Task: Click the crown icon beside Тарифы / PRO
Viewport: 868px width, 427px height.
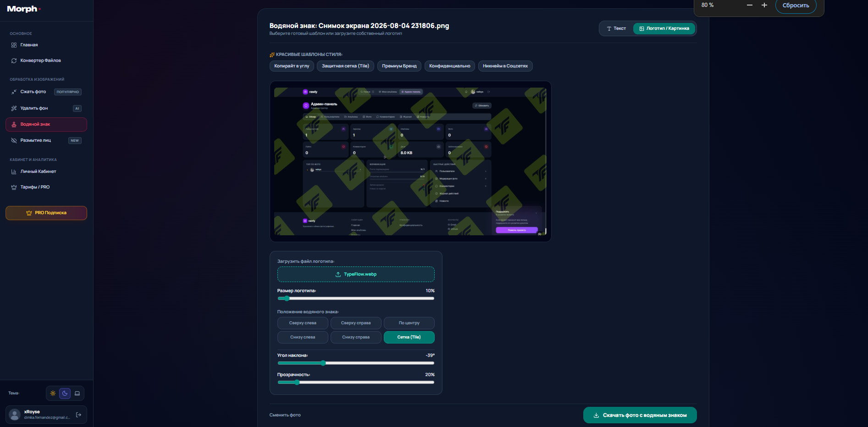Action: point(14,187)
